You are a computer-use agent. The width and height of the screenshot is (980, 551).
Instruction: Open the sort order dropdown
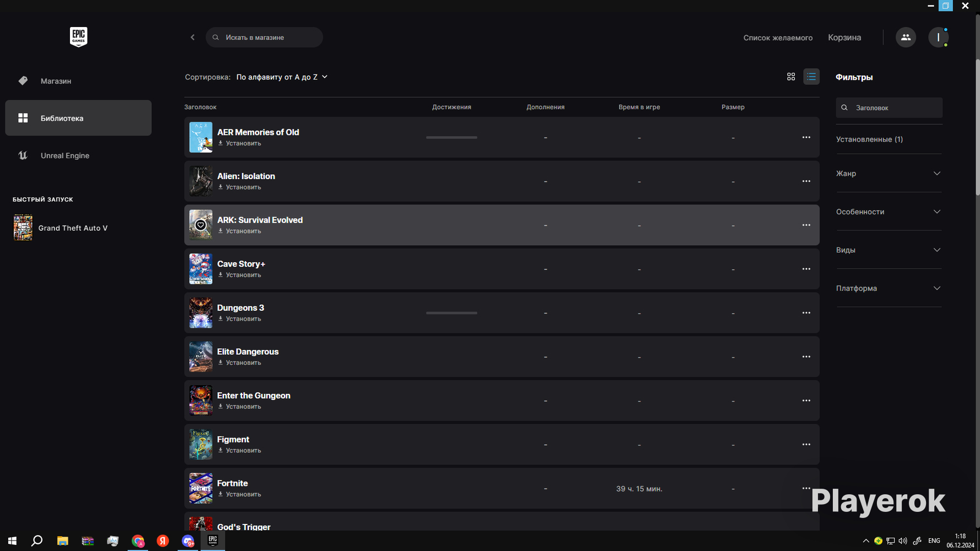[x=282, y=77]
